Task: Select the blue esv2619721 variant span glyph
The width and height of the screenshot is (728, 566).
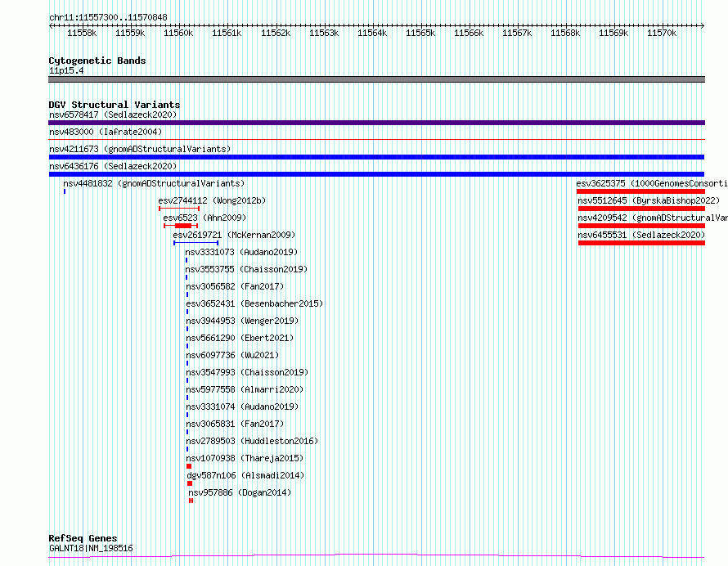Action: point(196,243)
